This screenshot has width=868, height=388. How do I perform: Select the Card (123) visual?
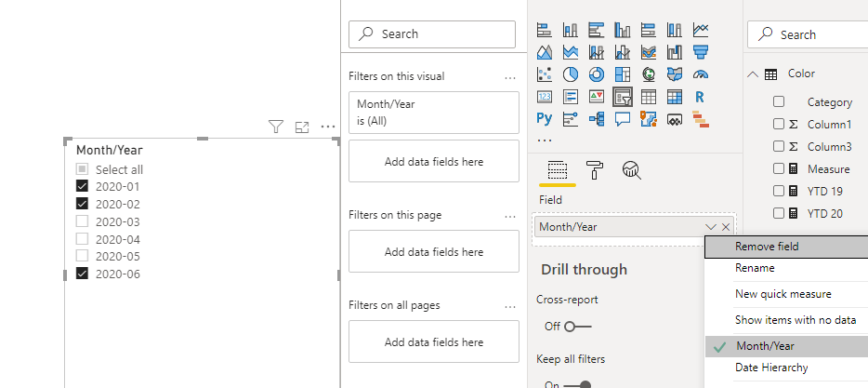(x=545, y=97)
